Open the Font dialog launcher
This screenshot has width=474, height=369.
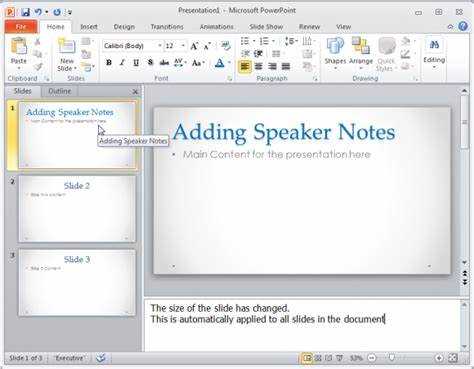[229, 79]
